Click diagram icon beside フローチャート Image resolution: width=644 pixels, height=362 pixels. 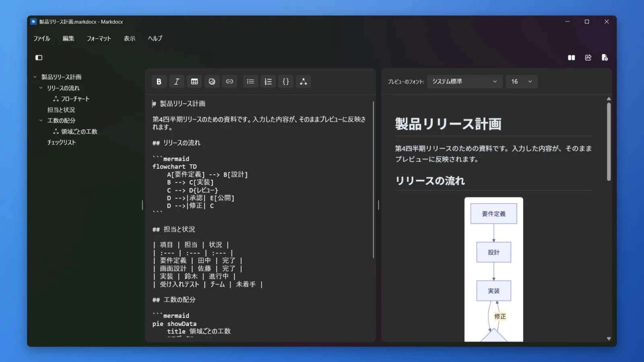[x=56, y=99]
